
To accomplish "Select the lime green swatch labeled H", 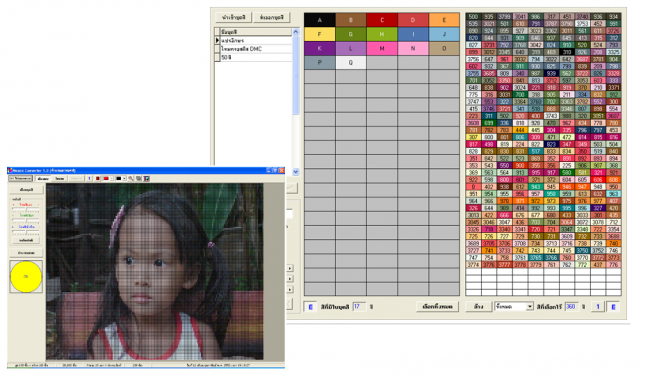I will (x=382, y=34).
